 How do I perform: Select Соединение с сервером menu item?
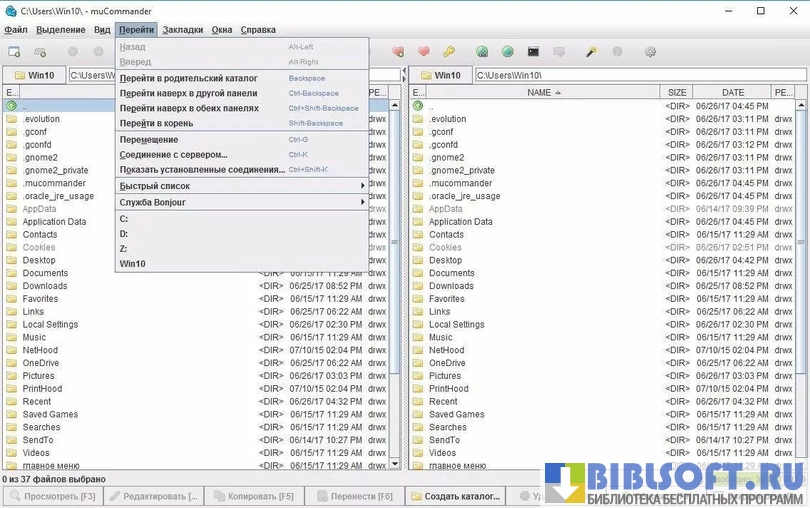click(x=173, y=155)
